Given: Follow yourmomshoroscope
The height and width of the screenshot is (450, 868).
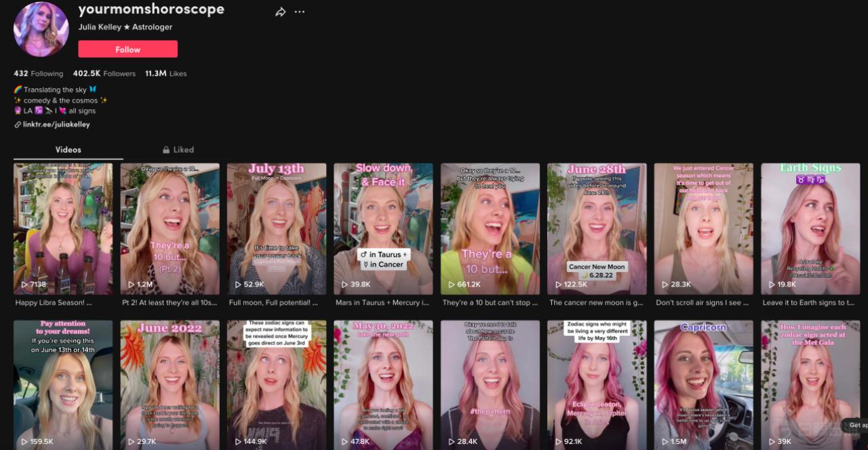Looking at the screenshot, I should click(x=128, y=49).
